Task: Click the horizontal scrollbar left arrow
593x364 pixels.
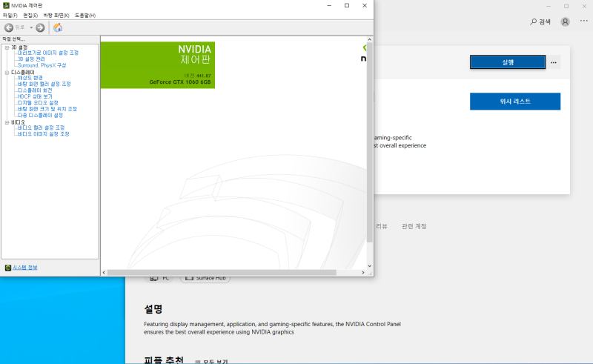Action: pyautogui.click(x=104, y=272)
